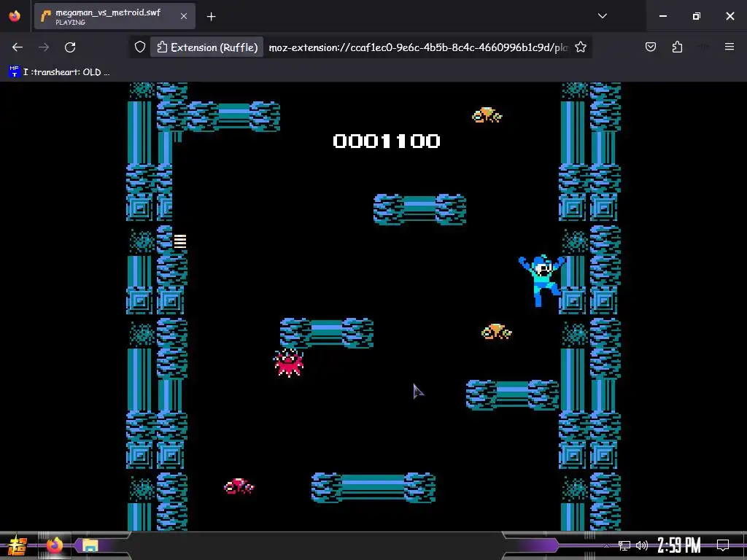Click the red spiky enemy sprite
The width and height of the screenshot is (747, 560).
point(288,363)
